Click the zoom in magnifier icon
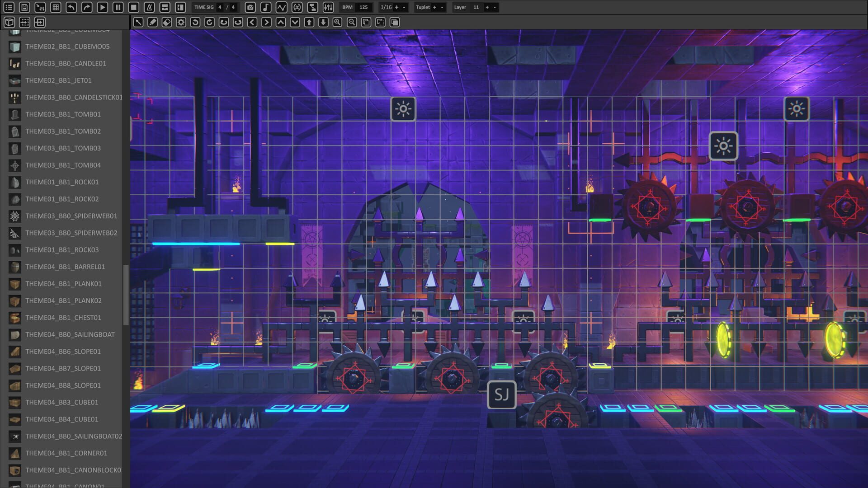 coord(337,22)
